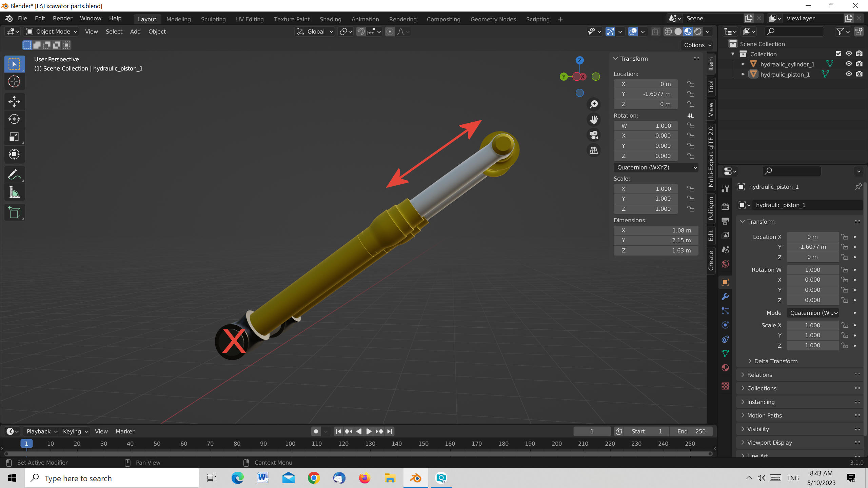Open the Render menu
The width and height of the screenshot is (868, 488).
pyautogui.click(x=62, y=19)
